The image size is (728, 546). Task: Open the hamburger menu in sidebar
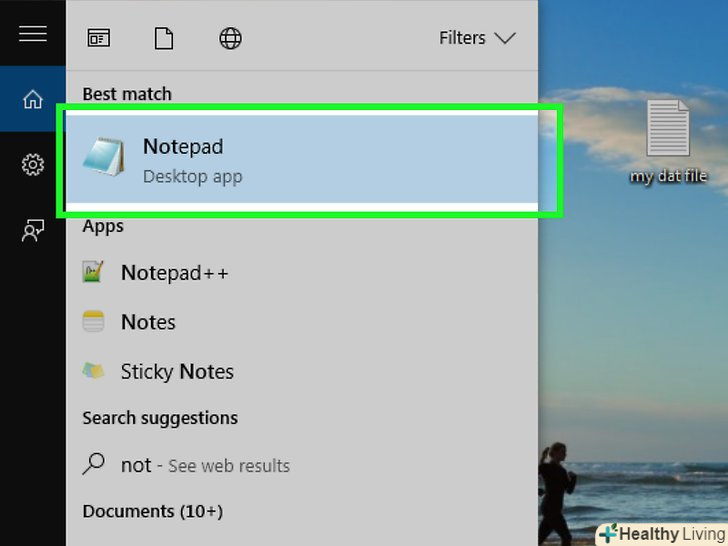point(32,33)
